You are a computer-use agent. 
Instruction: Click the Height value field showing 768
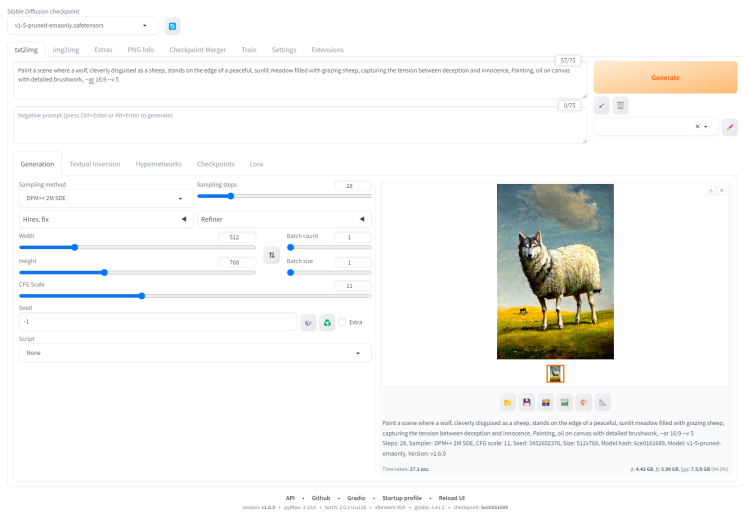coord(237,262)
